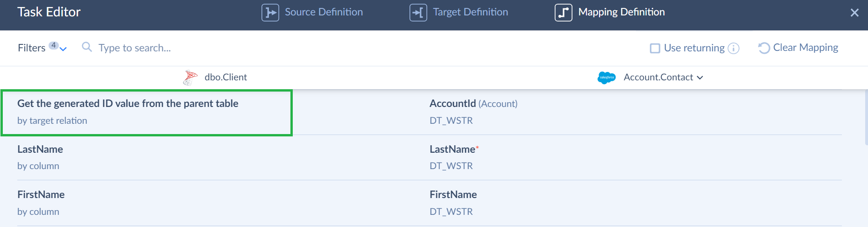Click the filter count badge showing 4
The image size is (868, 227).
coord(54,45)
